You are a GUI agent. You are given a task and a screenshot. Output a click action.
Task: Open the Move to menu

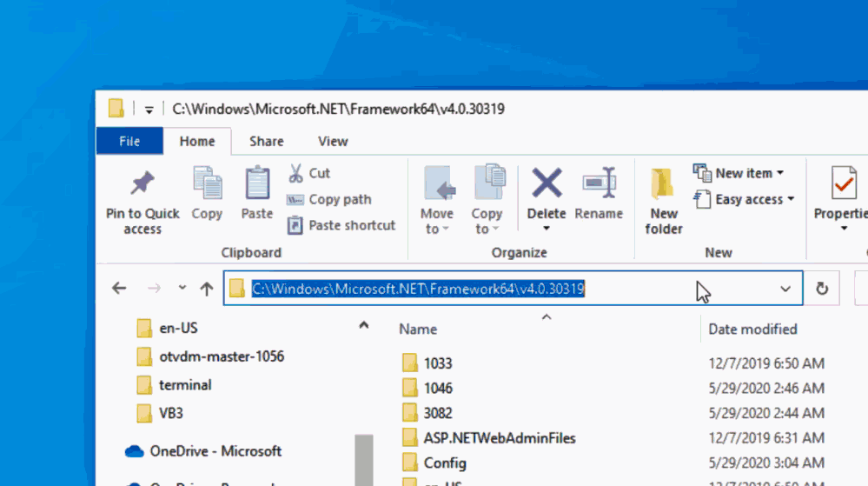tap(437, 199)
